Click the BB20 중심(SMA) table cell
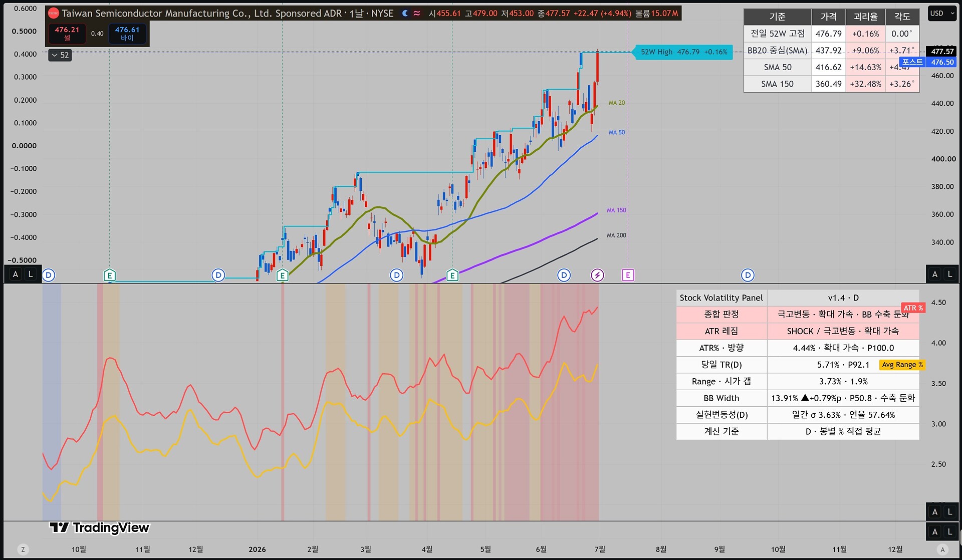 coord(778,51)
